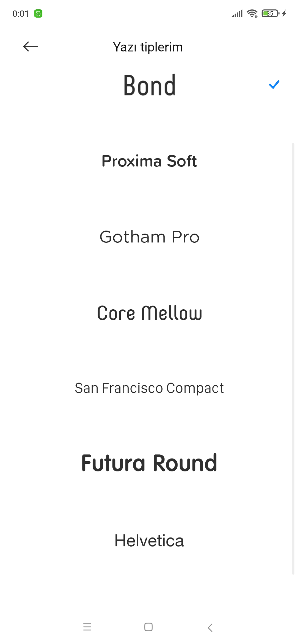Tap the Yazı tiplerim page title
297x644 pixels.
point(148,47)
